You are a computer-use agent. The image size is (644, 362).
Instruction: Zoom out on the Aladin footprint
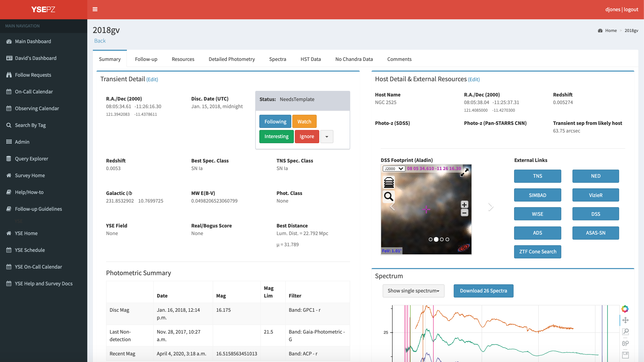coord(464,213)
